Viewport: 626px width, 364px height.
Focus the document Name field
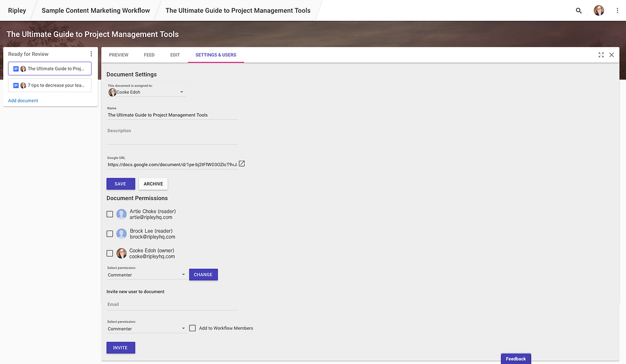click(x=172, y=115)
